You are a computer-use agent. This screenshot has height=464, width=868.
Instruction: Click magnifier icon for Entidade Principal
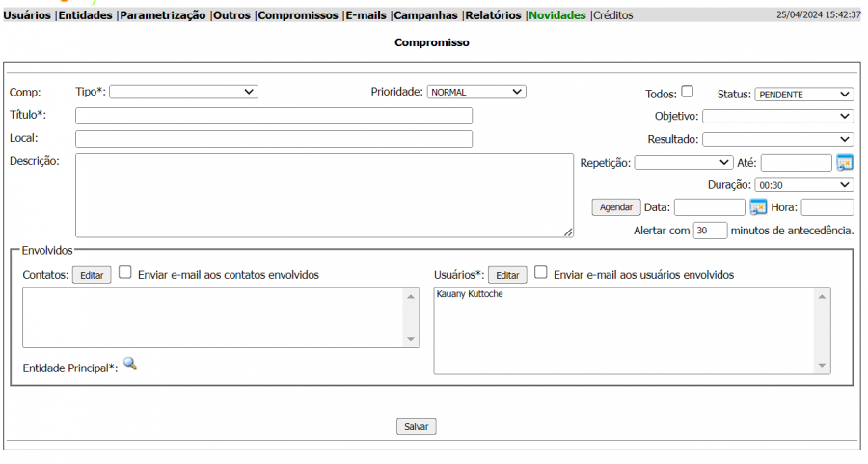tap(130, 364)
